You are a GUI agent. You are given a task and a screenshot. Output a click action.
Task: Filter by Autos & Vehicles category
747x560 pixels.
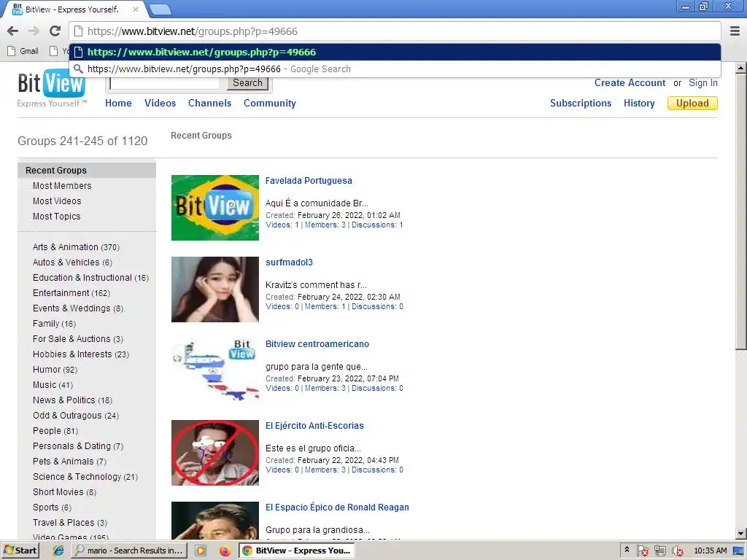pyautogui.click(x=72, y=262)
